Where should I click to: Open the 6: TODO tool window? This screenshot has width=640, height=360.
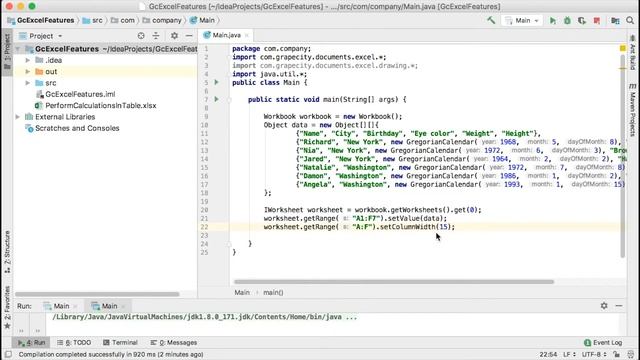coord(74,342)
